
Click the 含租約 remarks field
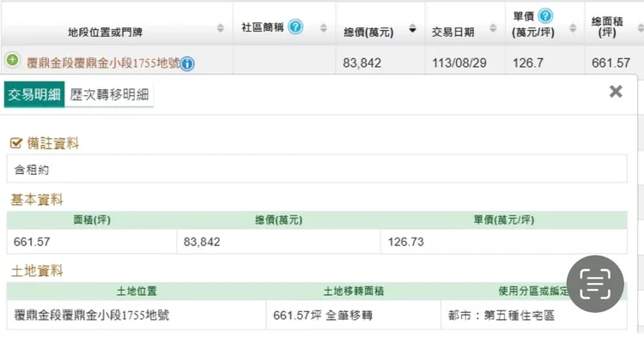(x=318, y=170)
